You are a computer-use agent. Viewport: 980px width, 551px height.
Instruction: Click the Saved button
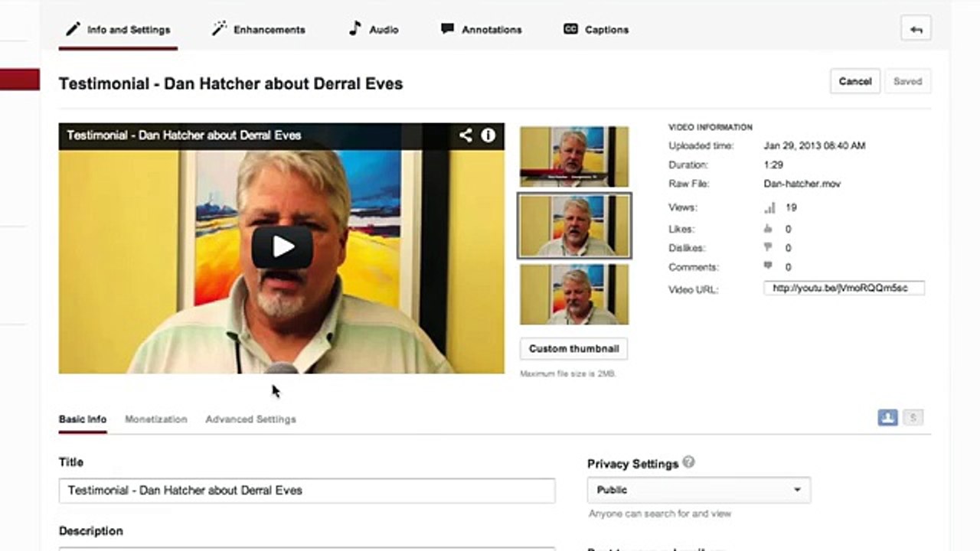click(908, 81)
